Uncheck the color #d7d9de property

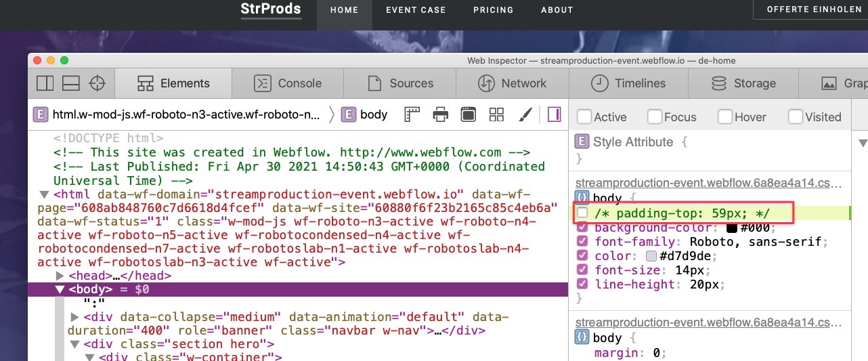click(582, 256)
